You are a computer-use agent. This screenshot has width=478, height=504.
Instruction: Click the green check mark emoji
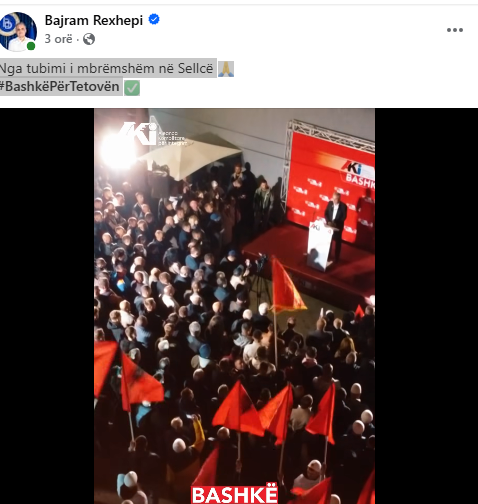tap(132, 88)
